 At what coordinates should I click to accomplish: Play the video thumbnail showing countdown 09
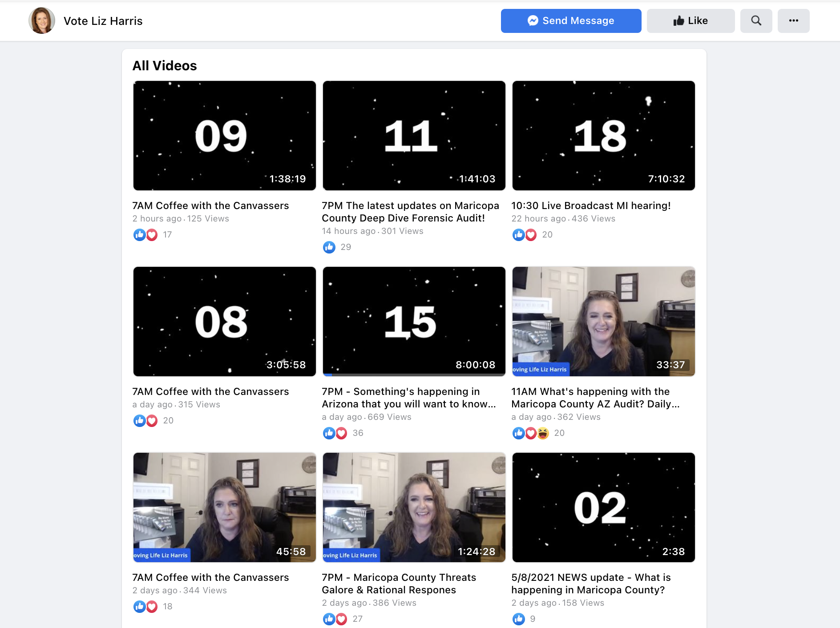[x=224, y=136]
